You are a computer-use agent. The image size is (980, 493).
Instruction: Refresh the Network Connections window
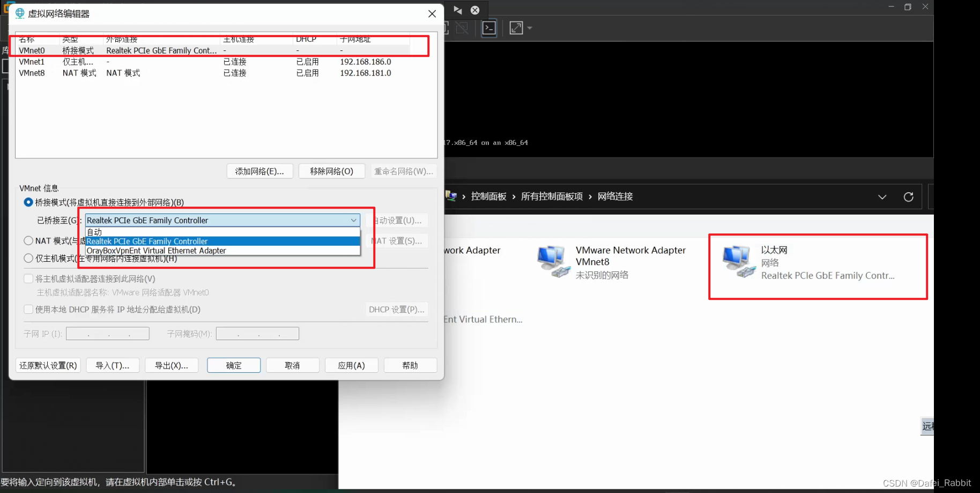click(x=908, y=197)
